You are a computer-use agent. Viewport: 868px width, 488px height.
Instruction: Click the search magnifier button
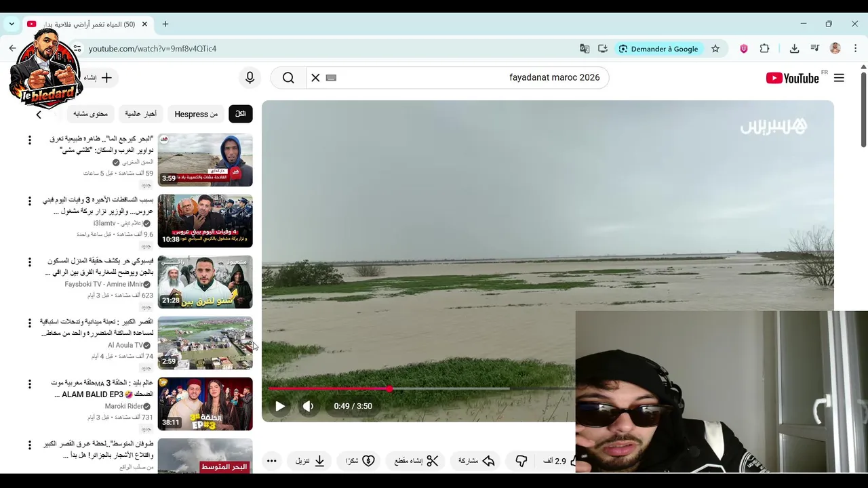(288, 78)
